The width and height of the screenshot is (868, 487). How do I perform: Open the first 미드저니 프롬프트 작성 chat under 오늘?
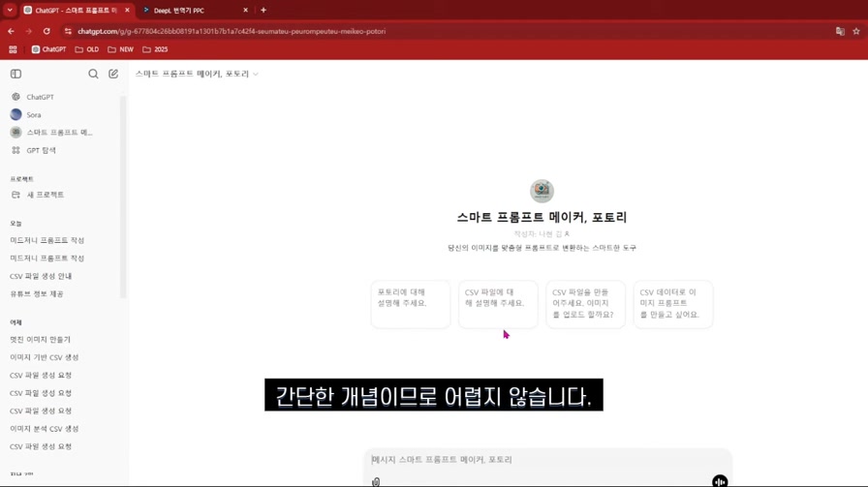47,240
